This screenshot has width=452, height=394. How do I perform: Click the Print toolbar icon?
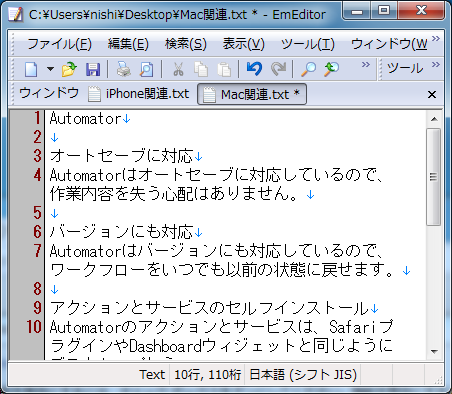[124, 69]
